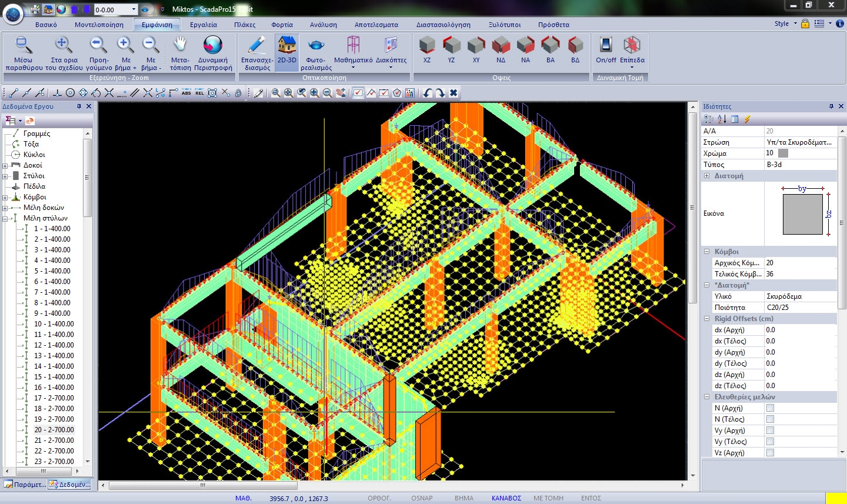Select the XY view cube

(x=476, y=45)
